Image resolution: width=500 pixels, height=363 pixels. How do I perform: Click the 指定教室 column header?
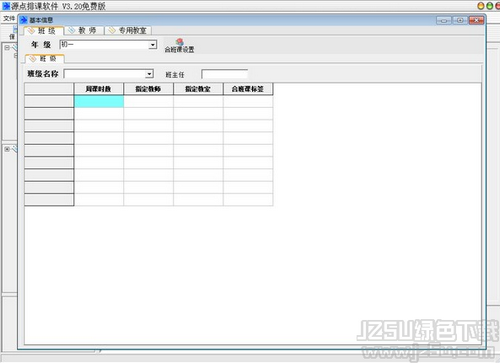tap(198, 89)
